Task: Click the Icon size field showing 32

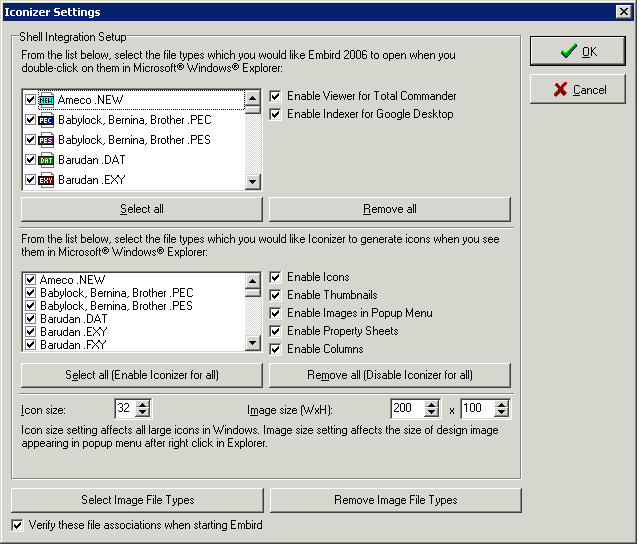Action: point(126,409)
